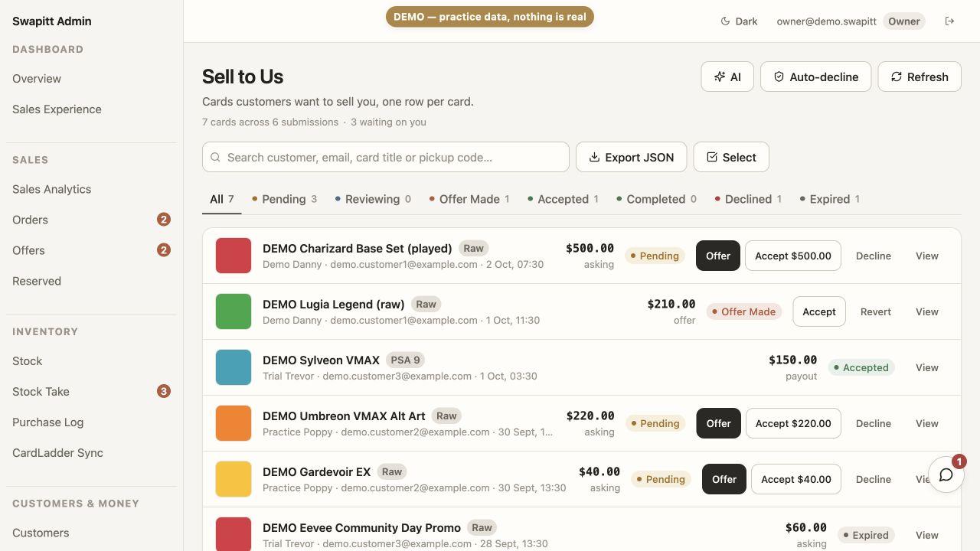Screen dimensions: 980x551
Task: Toggle Dark mode
Action: pyautogui.click(x=739, y=21)
